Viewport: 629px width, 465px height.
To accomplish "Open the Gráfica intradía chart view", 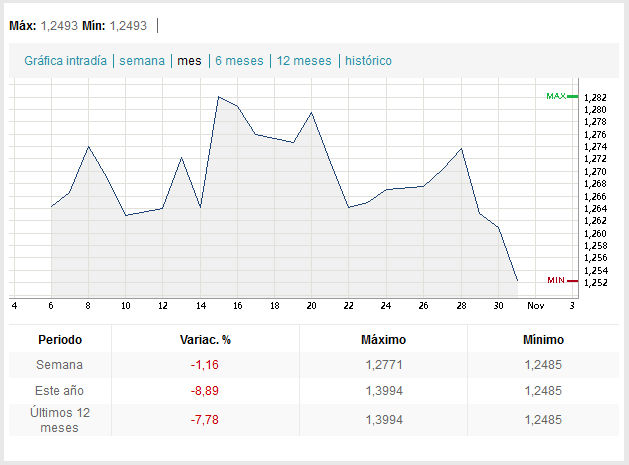I will [x=65, y=61].
